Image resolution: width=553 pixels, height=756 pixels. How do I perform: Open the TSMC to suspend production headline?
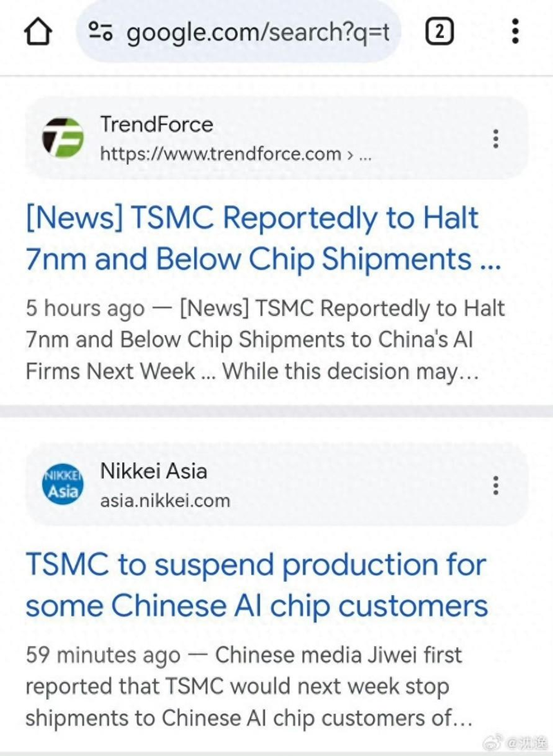257,585
